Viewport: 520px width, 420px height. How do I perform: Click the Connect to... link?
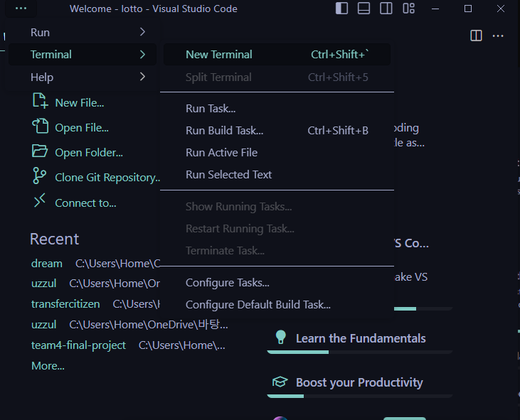click(85, 203)
